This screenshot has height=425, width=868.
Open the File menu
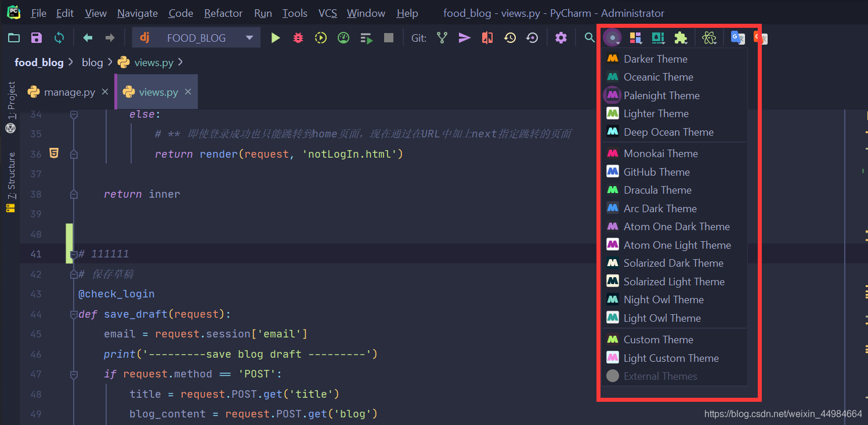pos(39,13)
